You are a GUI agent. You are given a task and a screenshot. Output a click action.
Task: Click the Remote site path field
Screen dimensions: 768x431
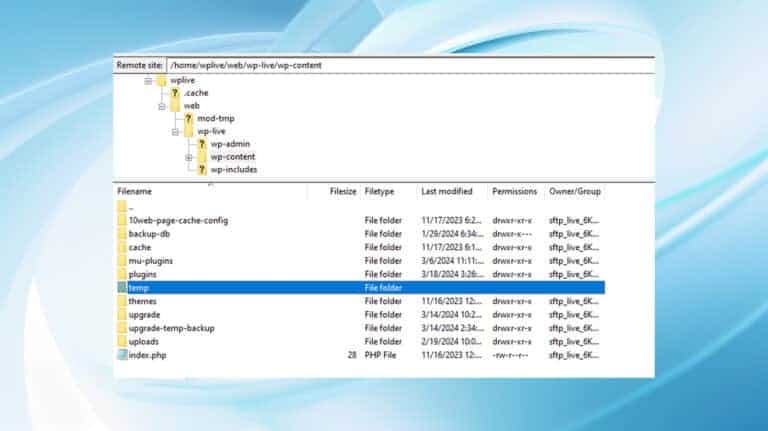pyautogui.click(x=410, y=66)
